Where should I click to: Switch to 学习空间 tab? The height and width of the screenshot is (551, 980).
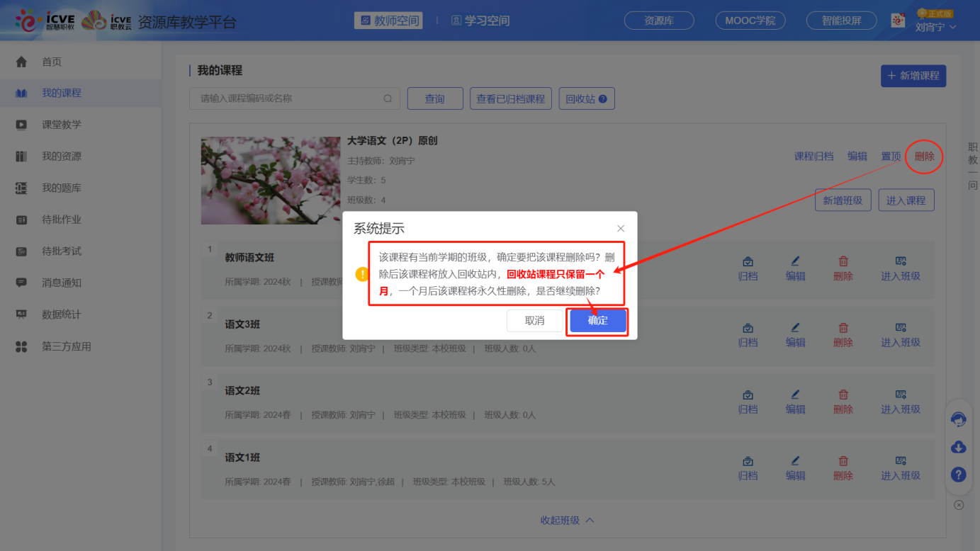pyautogui.click(x=480, y=21)
